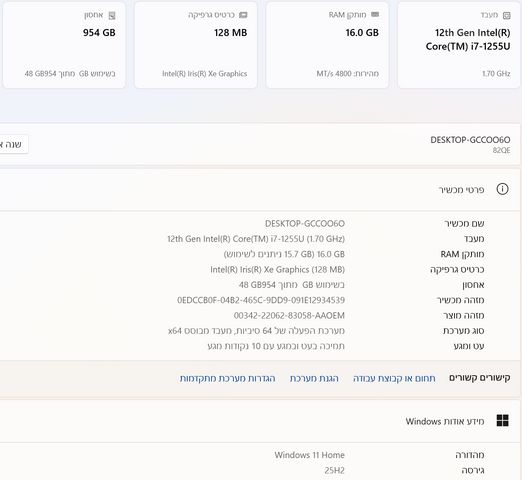Click the graphics card icon in card
Screen dimensions: 522x480
click(x=243, y=15)
